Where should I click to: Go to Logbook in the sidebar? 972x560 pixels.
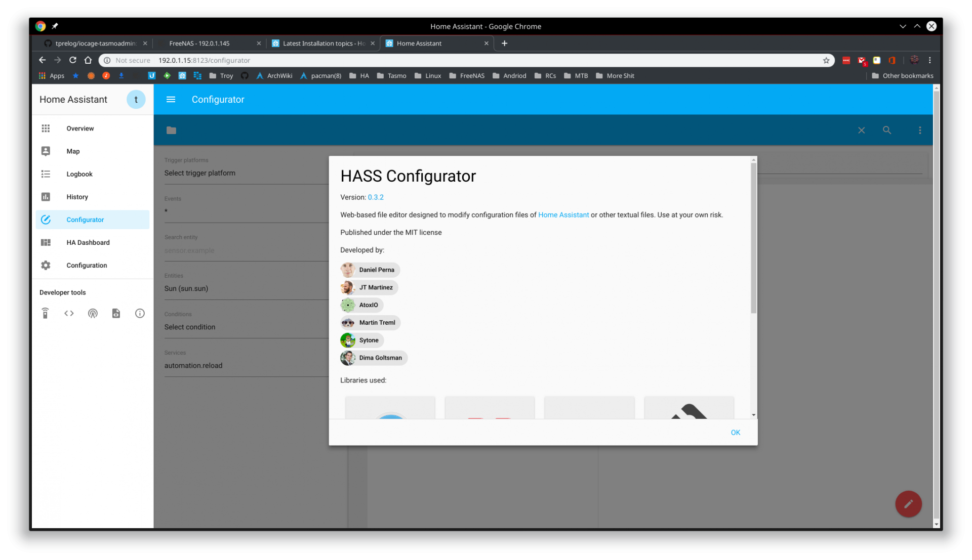(x=92, y=174)
